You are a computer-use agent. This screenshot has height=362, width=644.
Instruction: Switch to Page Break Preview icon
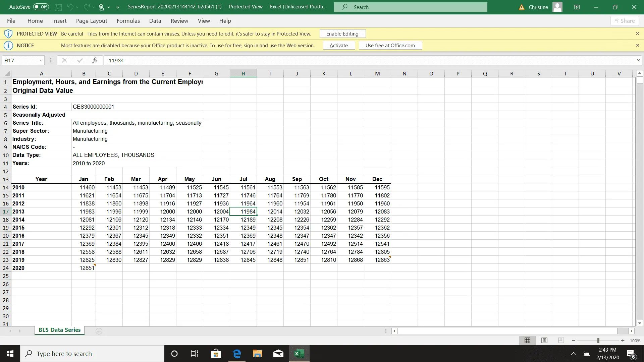point(561,340)
